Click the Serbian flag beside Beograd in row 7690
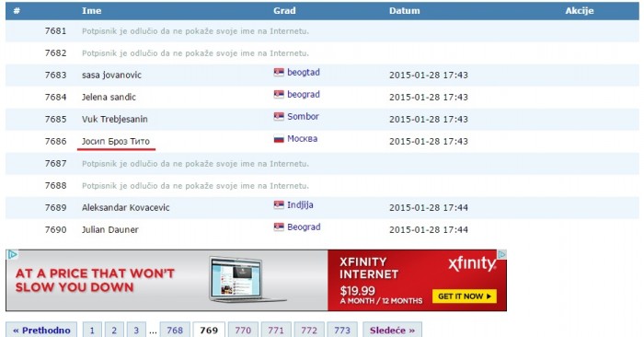644x337 pixels. click(279, 227)
